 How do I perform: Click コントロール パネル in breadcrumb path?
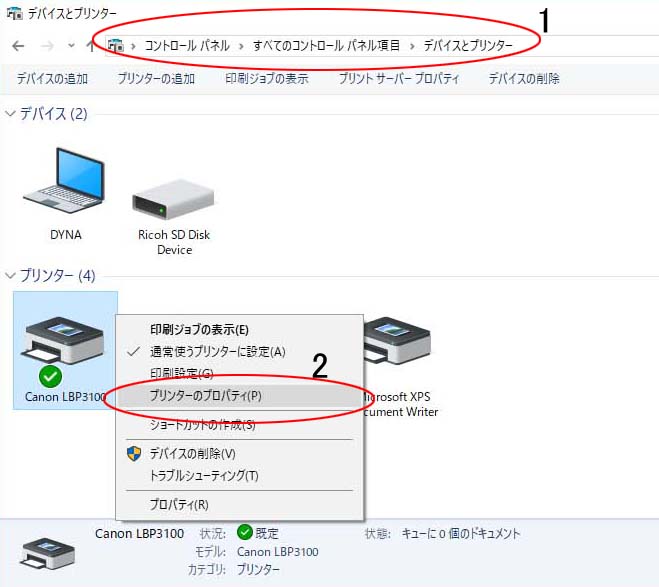[x=187, y=45]
